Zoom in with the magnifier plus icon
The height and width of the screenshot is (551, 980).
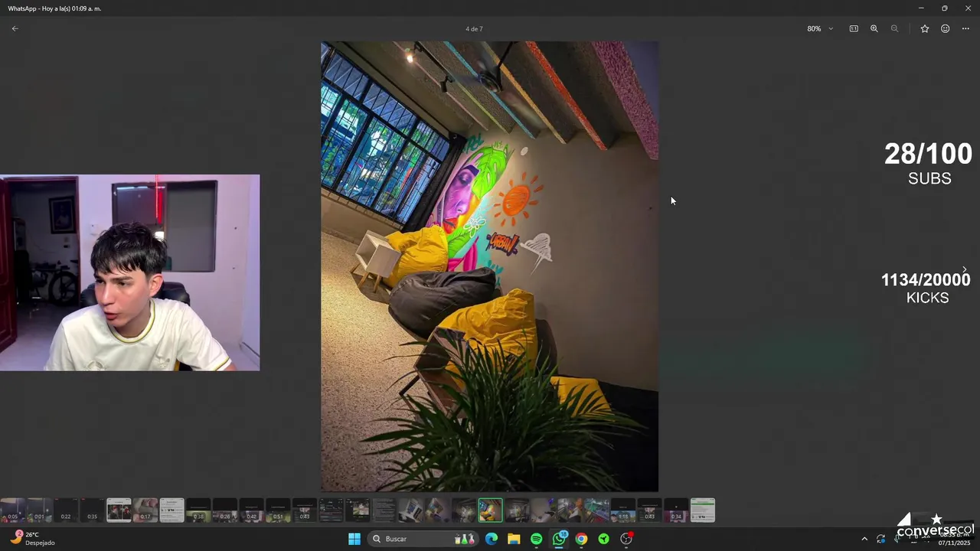coord(874,28)
